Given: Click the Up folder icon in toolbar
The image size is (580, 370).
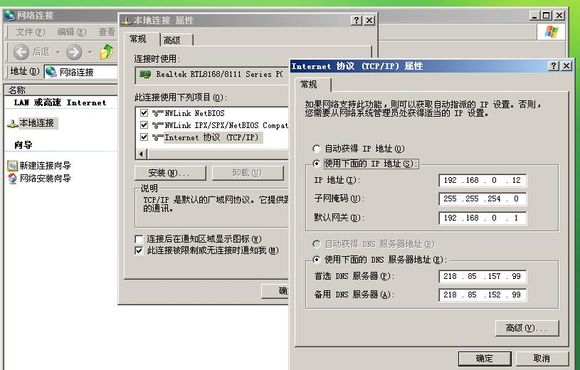Looking at the screenshot, I should pyautogui.click(x=107, y=51).
